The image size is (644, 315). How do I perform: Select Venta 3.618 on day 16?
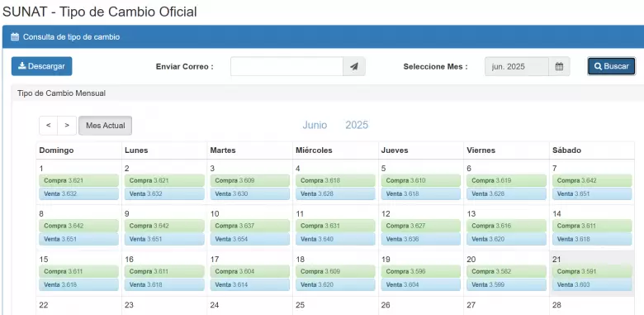click(164, 284)
